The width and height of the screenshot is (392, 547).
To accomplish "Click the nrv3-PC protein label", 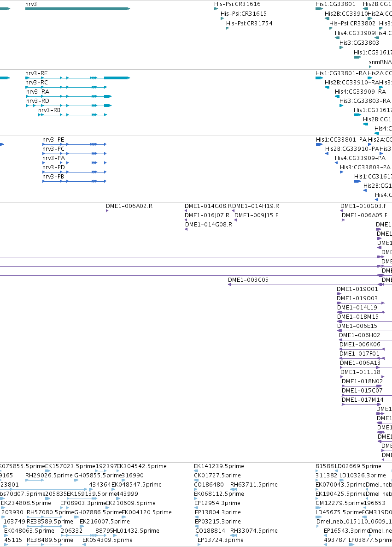I will coord(53,149).
